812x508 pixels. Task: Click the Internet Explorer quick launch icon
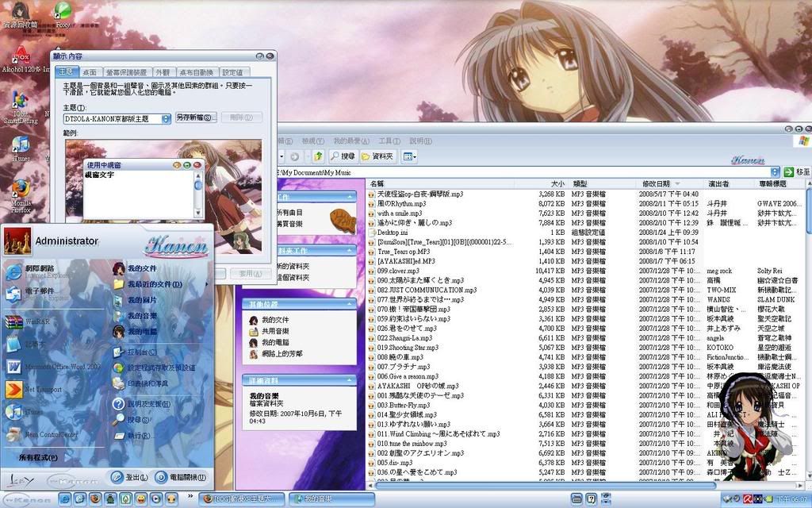[65, 499]
